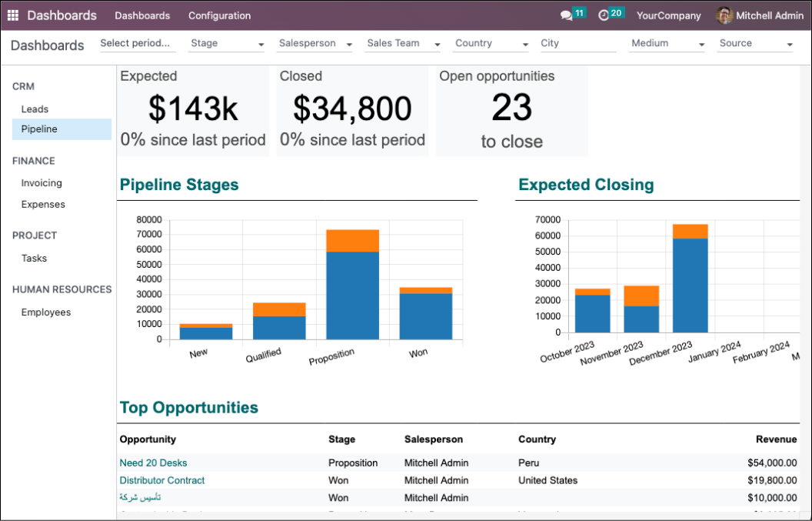Click YourCompany company switcher
The height and width of the screenshot is (521, 812).
[x=668, y=15]
